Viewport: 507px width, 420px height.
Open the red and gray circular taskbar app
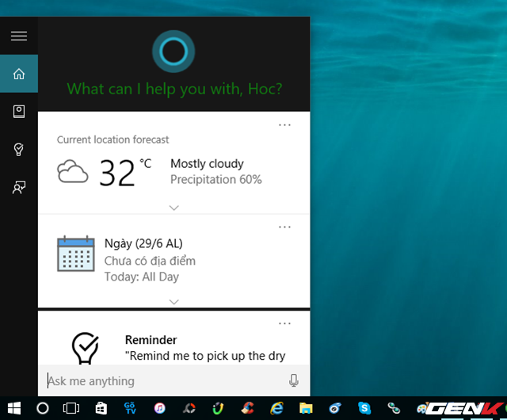[x=189, y=408]
